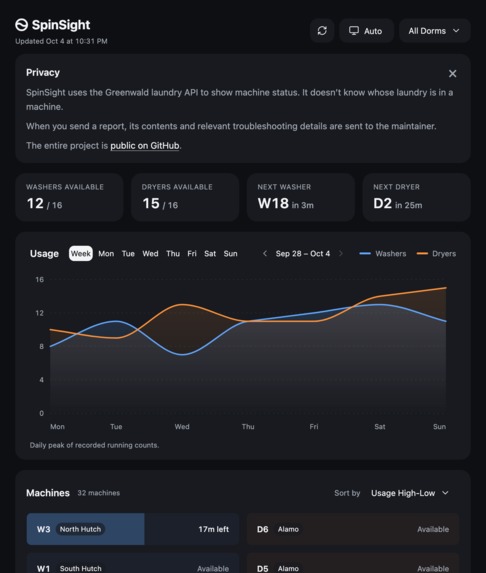Viewport: 486px width, 573px height.
Task: Click the Privacy heading
Action: (43, 73)
